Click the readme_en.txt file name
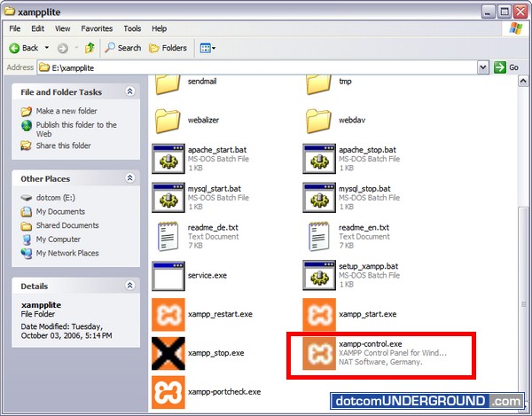The width and height of the screenshot is (532, 416). point(364,227)
